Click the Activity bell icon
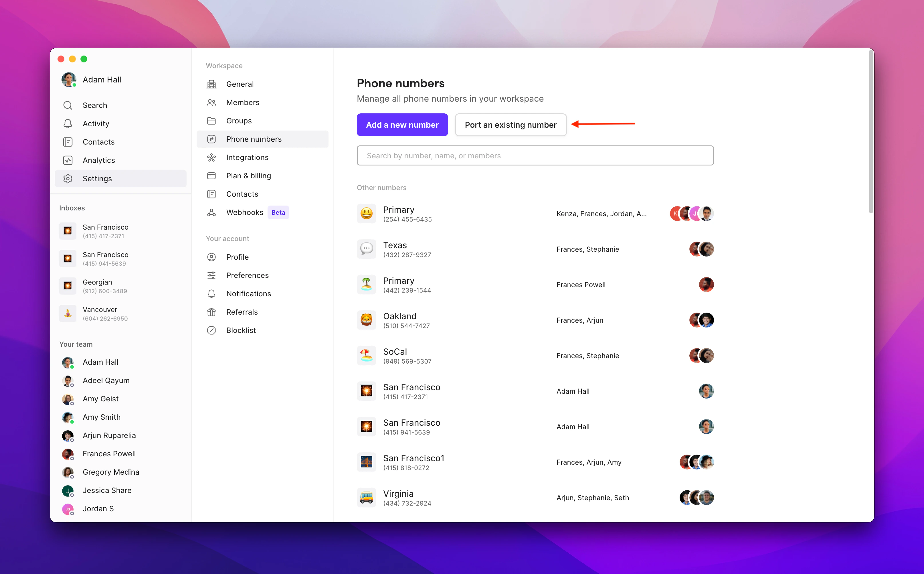The width and height of the screenshot is (924, 574). pos(68,124)
